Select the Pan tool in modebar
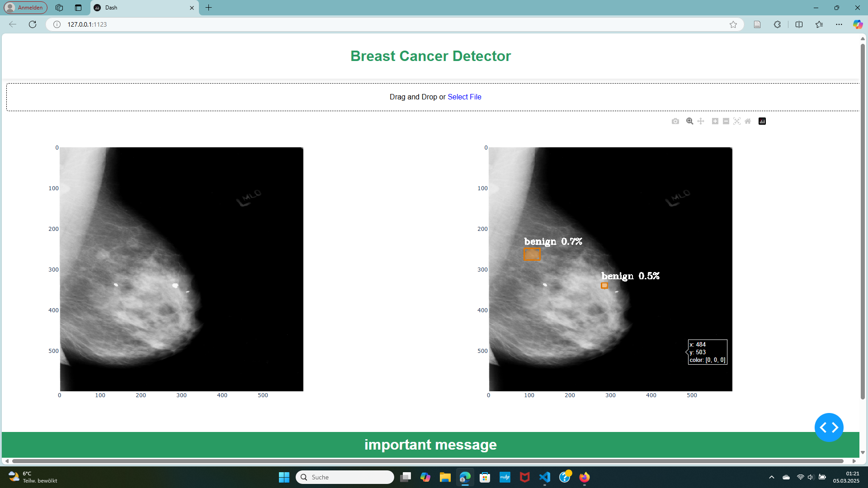 point(701,121)
